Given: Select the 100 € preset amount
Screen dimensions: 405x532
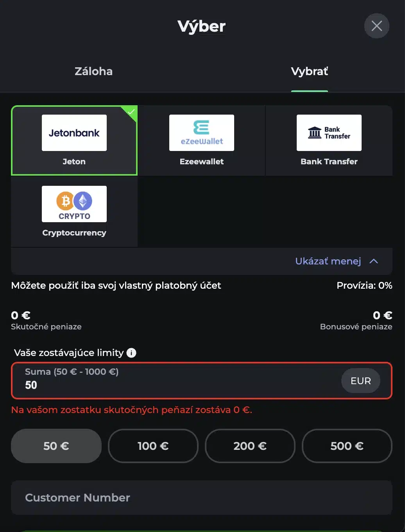Looking at the screenshot, I should [x=153, y=446].
